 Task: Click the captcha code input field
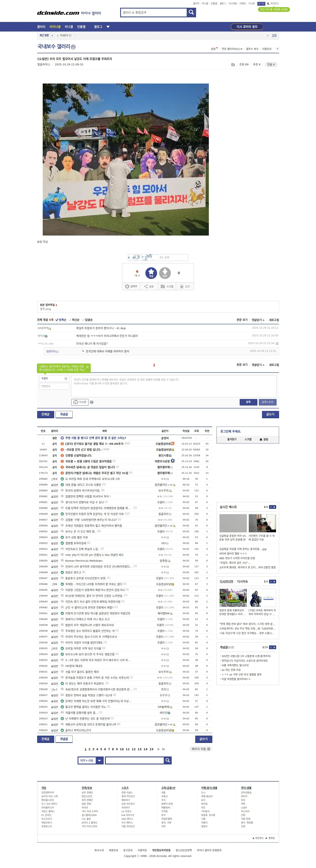click(x=173, y=257)
